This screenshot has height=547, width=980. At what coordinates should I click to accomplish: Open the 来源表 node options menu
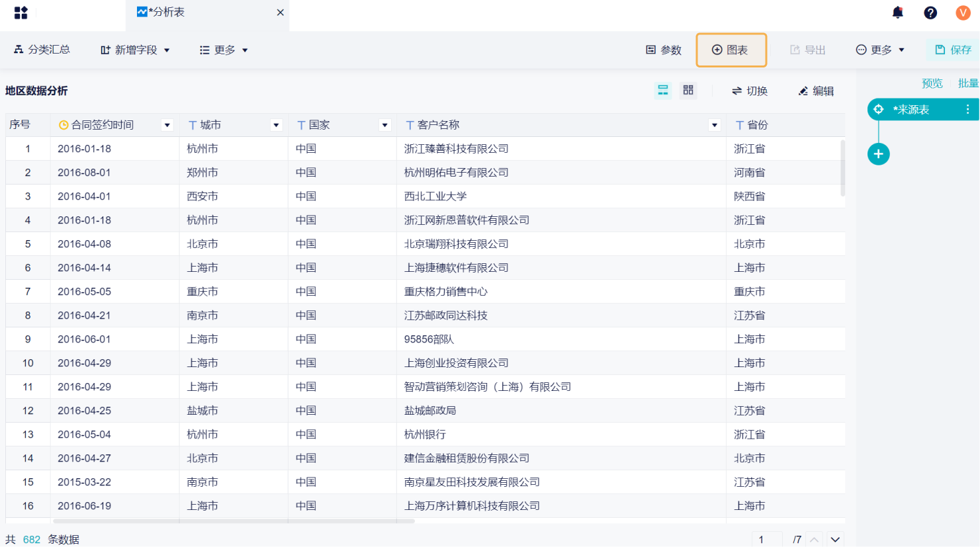tap(967, 109)
